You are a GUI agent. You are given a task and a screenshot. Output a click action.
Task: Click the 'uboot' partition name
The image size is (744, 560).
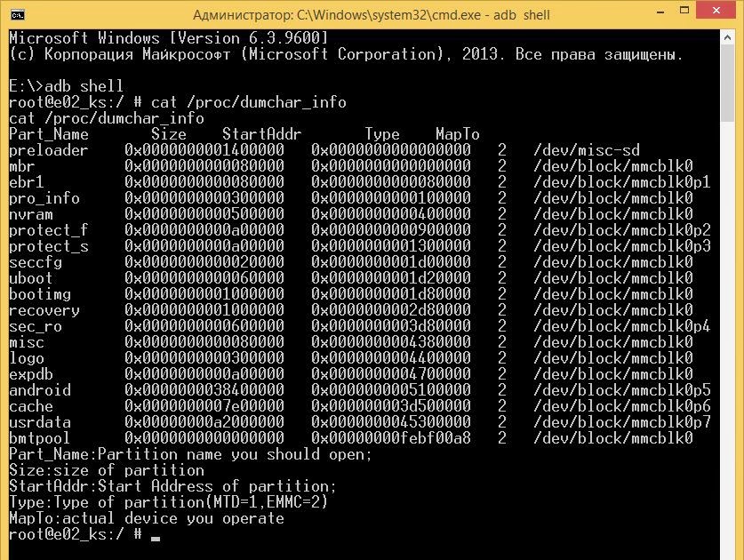[x=31, y=278]
